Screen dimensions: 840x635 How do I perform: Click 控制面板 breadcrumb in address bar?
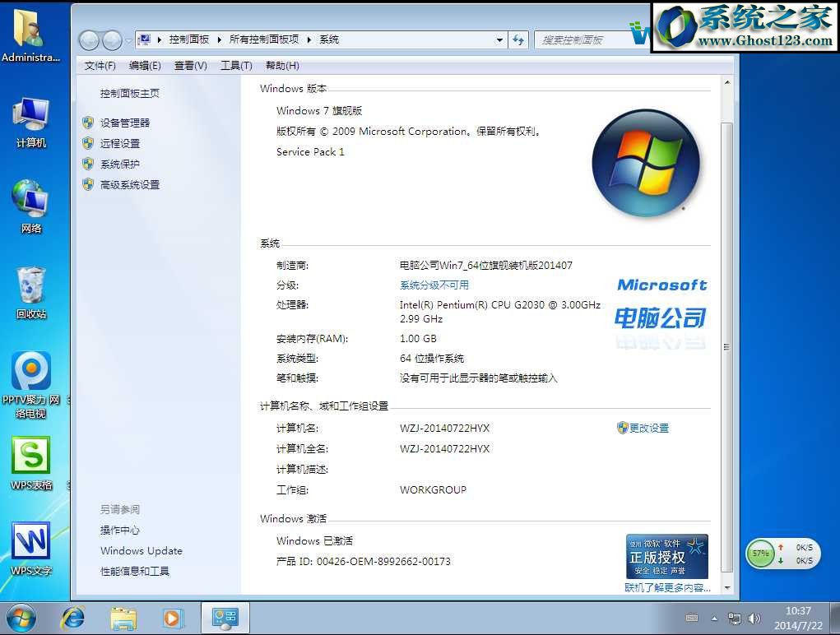[189, 39]
